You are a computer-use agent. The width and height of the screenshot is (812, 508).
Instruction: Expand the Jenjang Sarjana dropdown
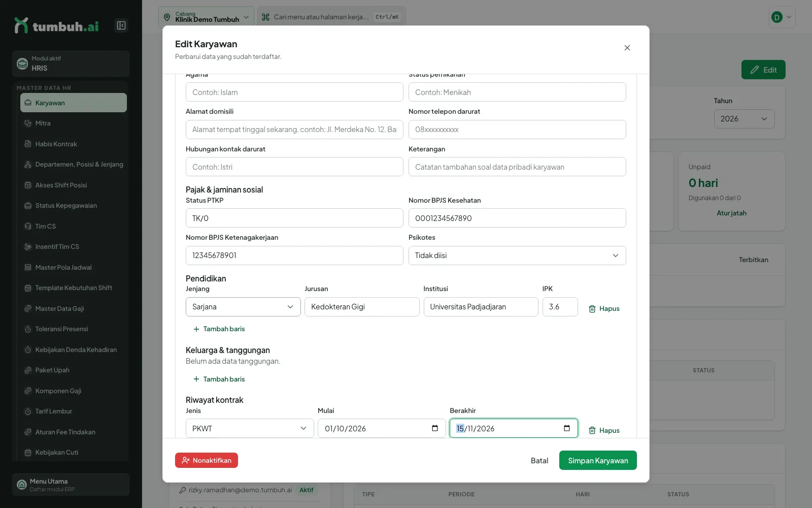pos(243,307)
